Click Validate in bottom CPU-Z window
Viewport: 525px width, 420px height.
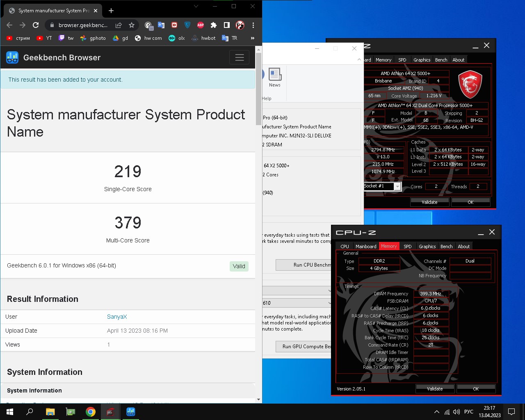(435, 389)
